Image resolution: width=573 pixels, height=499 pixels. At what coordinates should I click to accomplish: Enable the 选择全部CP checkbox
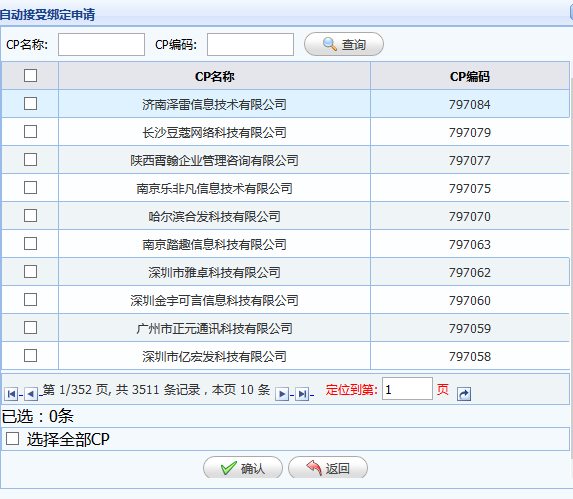(x=12, y=438)
